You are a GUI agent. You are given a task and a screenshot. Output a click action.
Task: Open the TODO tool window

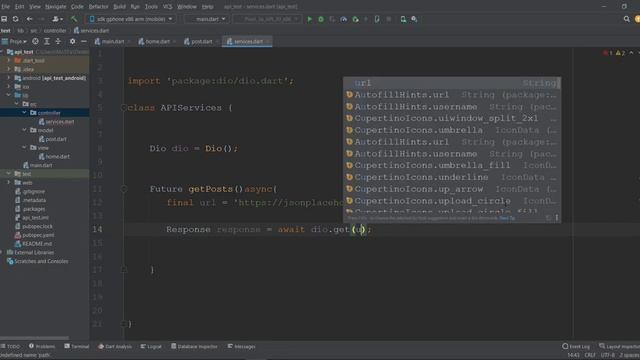[11, 346]
